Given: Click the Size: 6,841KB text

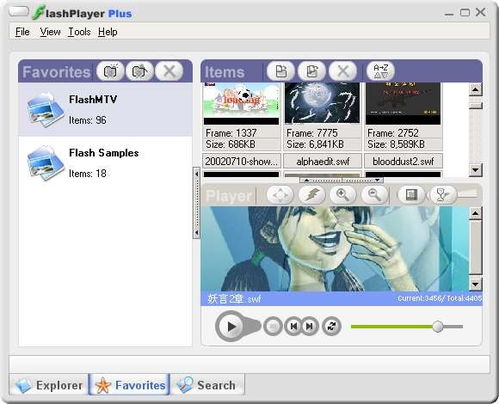Looking at the screenshot, I should [315, 144].
